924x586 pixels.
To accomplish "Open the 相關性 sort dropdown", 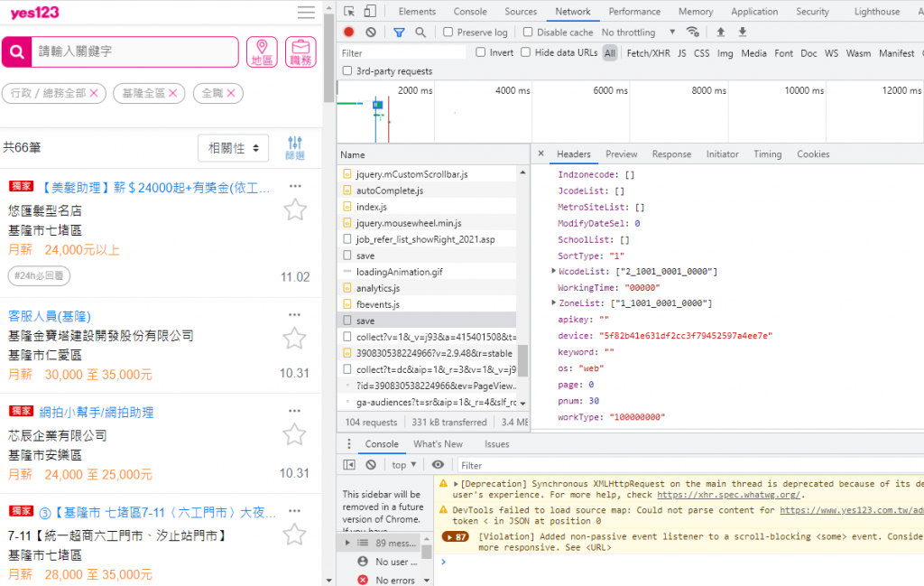I will pos(234,148).
